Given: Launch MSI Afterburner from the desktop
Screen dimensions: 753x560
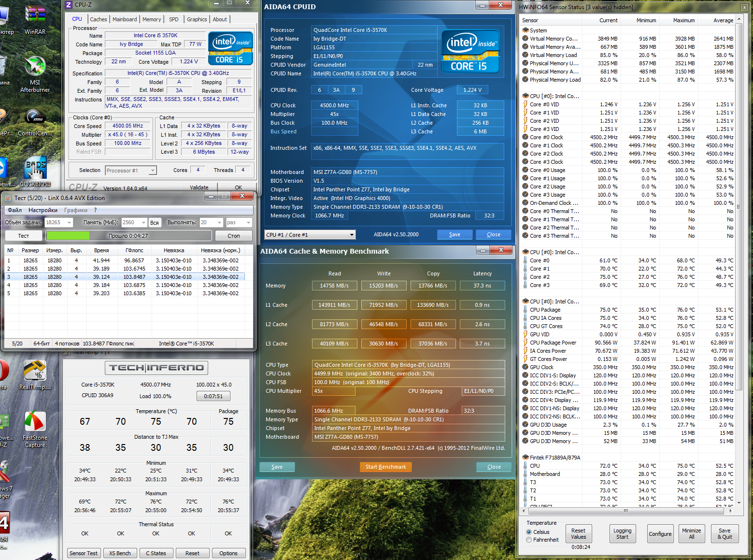Looking at the screenshot, I should 35,73.
